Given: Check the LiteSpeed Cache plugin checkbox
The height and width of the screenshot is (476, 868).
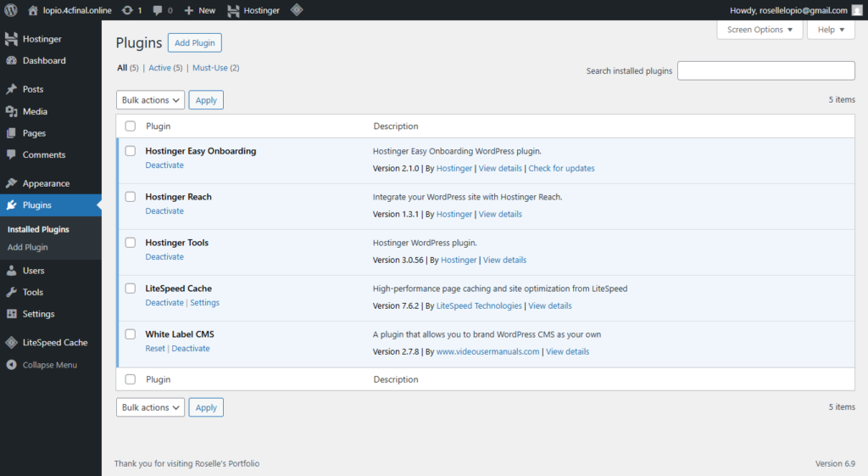Looking at the screenshot, I should pos(131,288).
